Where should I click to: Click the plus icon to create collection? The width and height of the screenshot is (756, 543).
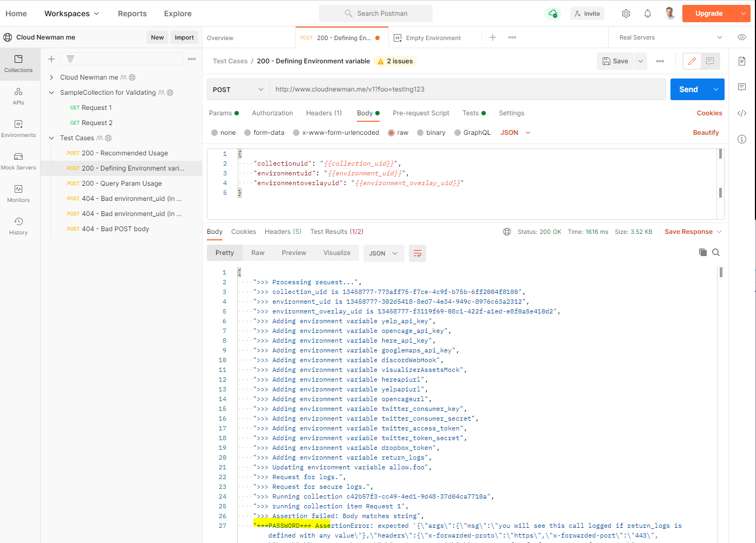click(x=51, y=59)
